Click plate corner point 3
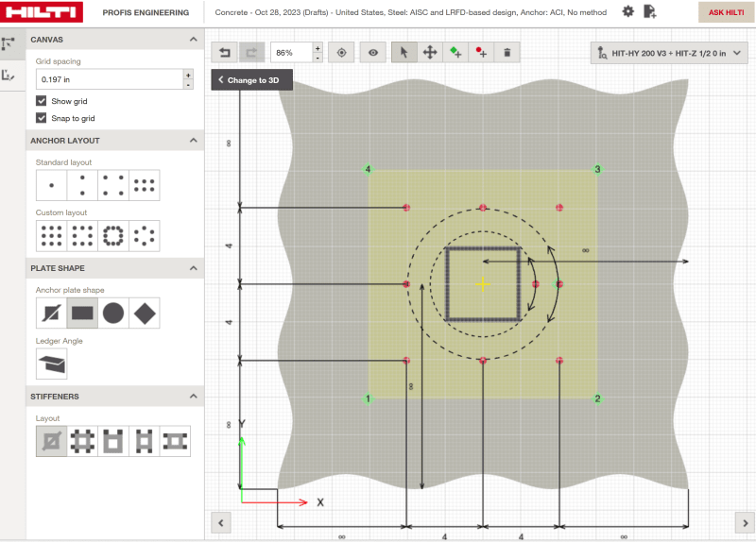This screenshot has height=542, width=756. tap(597, 169)
